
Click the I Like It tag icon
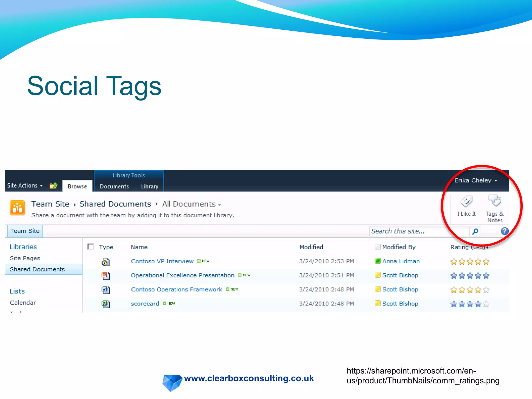tap(466, 201)
